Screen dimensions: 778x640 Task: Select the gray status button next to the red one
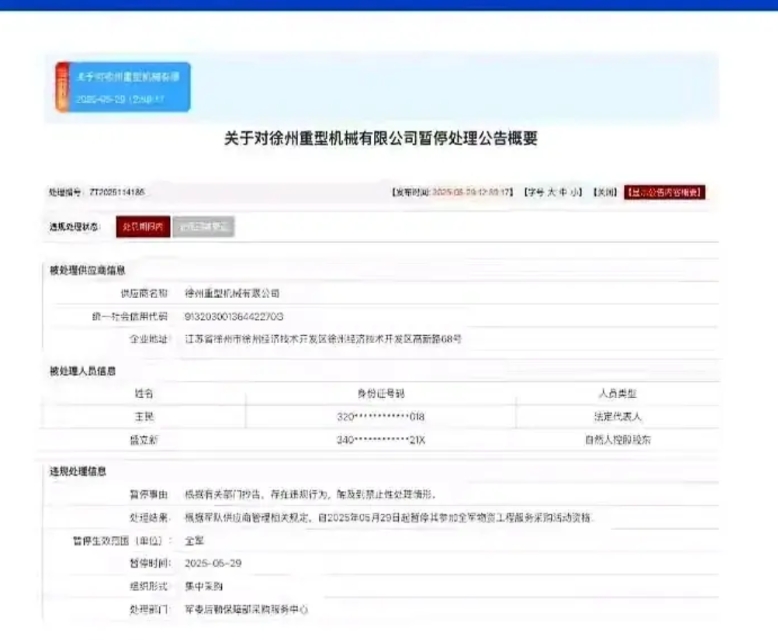203,227
